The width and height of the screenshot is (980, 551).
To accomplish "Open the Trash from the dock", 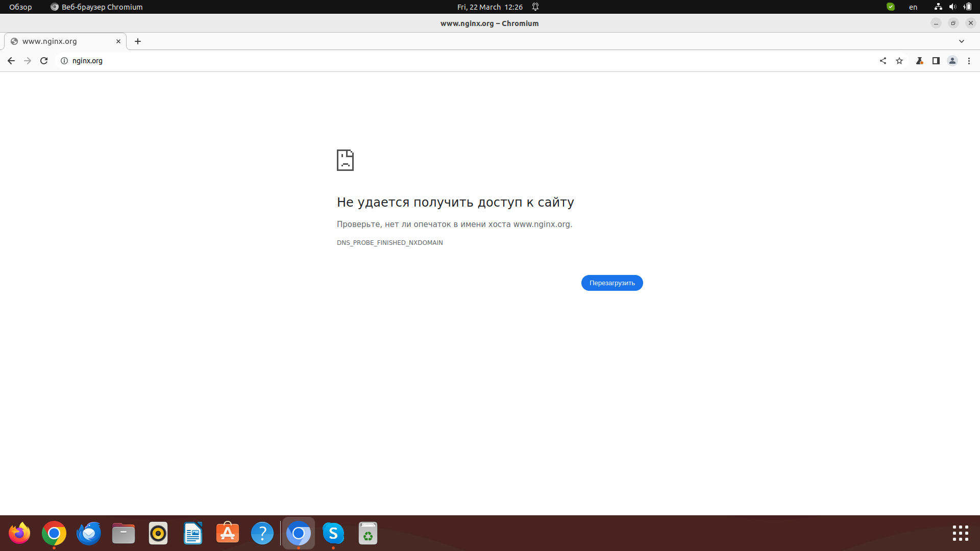I will pos(368,534).
